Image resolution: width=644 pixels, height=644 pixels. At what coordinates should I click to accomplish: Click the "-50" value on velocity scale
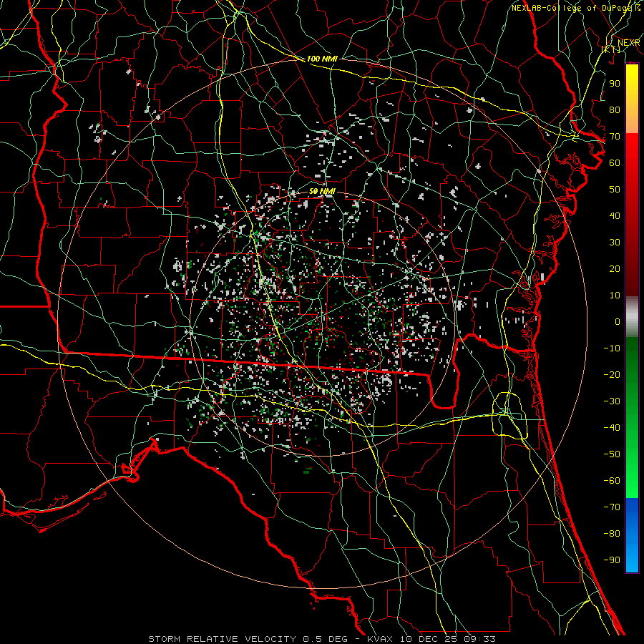coord(612,454)
